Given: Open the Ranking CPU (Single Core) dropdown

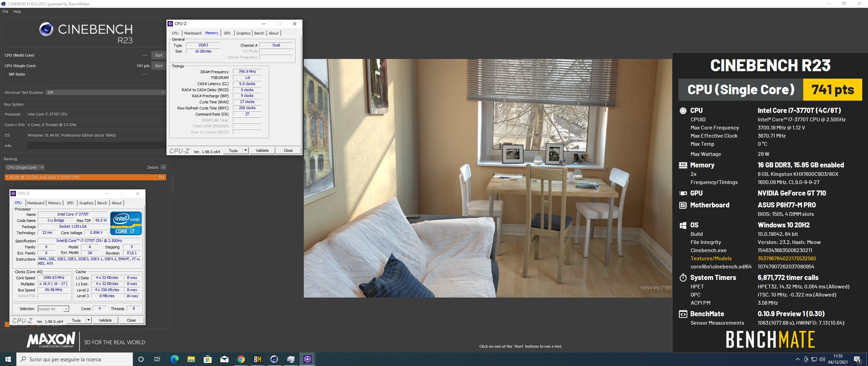Looking at the screenshot, I should (x=25, y=167).
